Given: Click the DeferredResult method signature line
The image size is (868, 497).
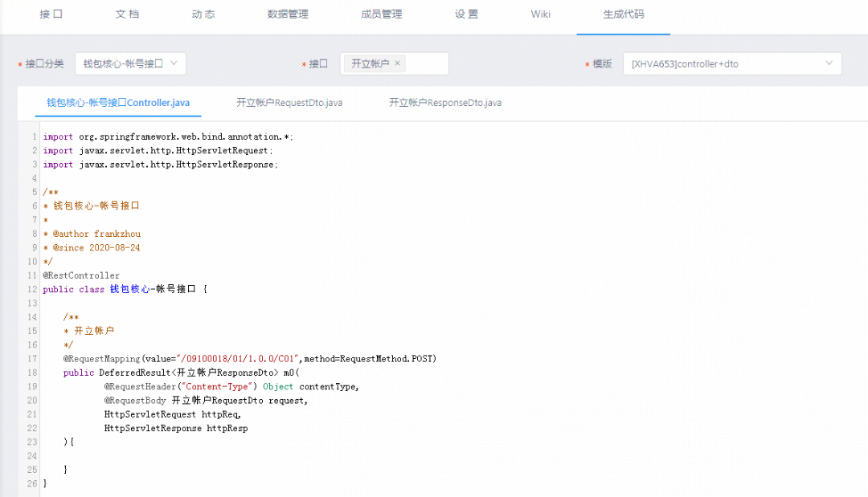Looking at the screenshot, I should click(182, 373).
